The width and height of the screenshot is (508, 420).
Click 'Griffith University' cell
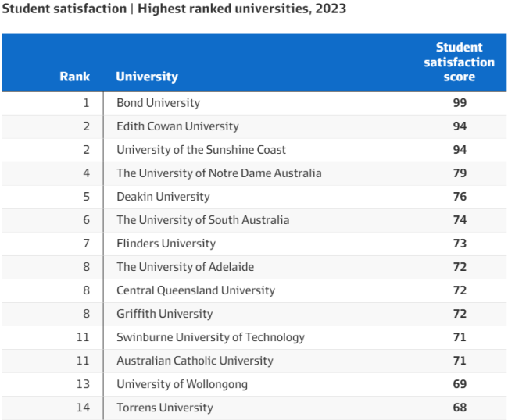point(165,314)
